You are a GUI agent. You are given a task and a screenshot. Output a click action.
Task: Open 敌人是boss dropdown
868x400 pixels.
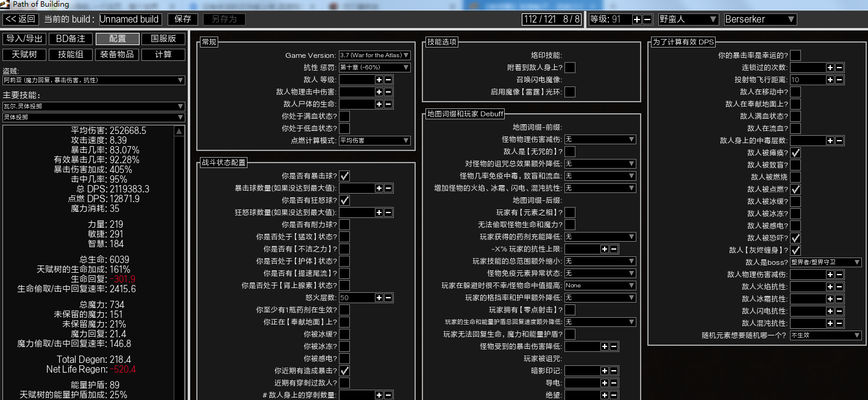point(825,262)
